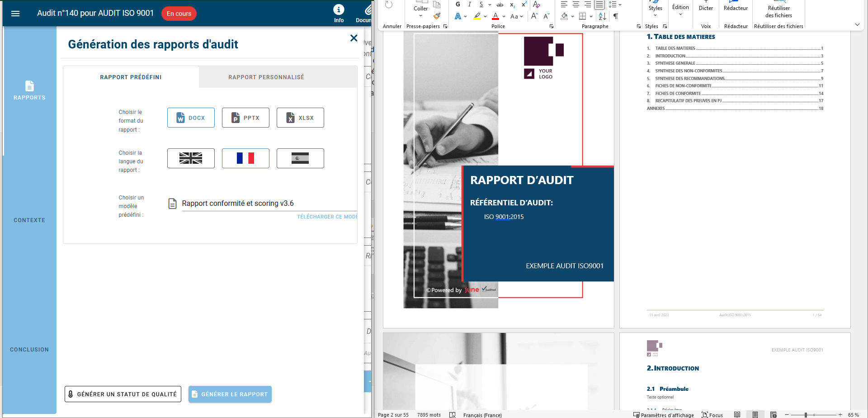
Task: Select DOCX report format
Action: (x=191, y=118)
